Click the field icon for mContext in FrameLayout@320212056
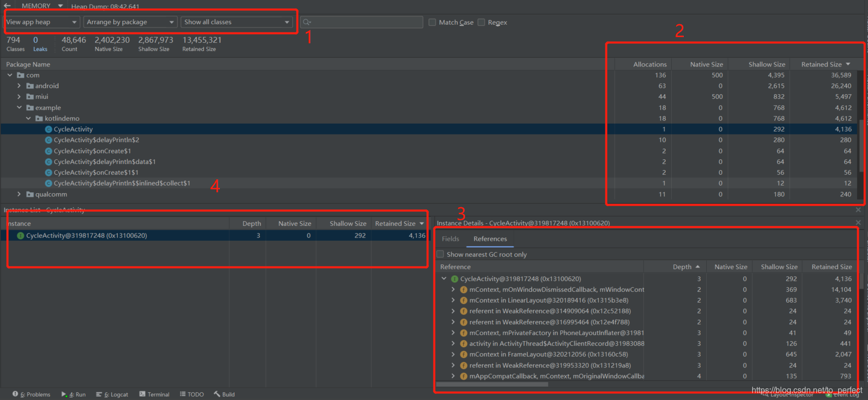This screenshot has height=400, width=868. pyautogui.click(x=463, y=355)
